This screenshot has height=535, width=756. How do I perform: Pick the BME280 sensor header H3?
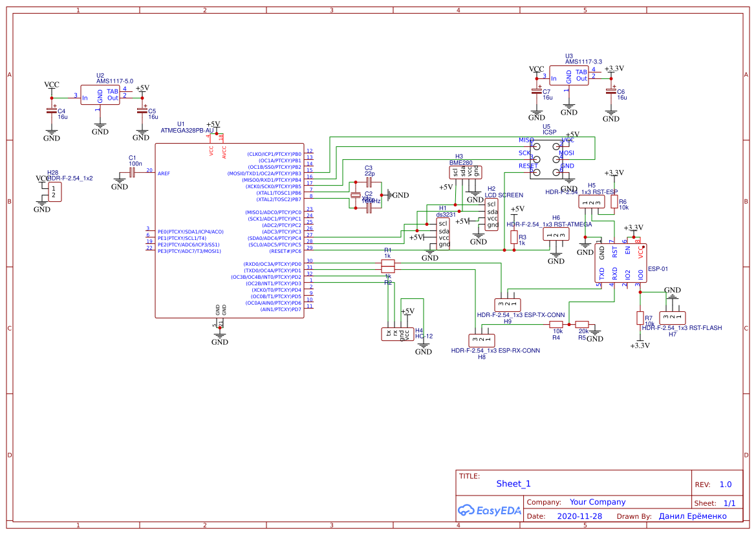click(466, 171)
